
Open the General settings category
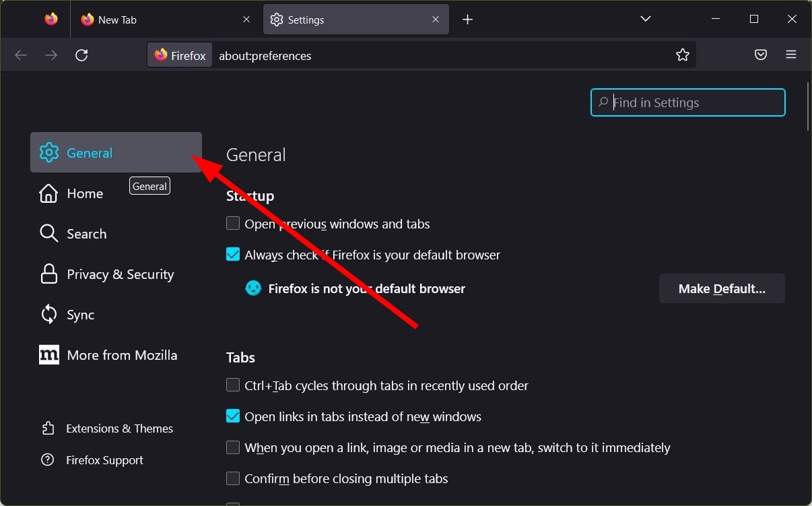[116, 152]
